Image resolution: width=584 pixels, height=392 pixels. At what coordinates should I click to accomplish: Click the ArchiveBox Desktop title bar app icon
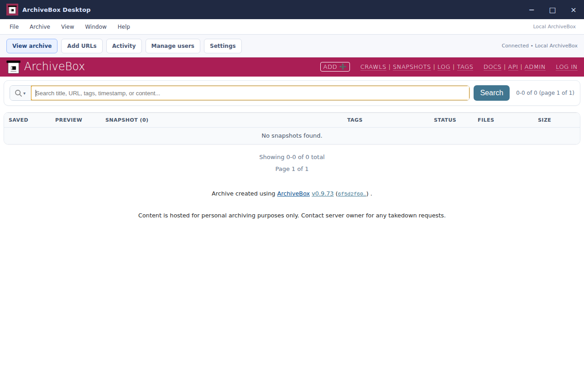[x=12, y=10]
